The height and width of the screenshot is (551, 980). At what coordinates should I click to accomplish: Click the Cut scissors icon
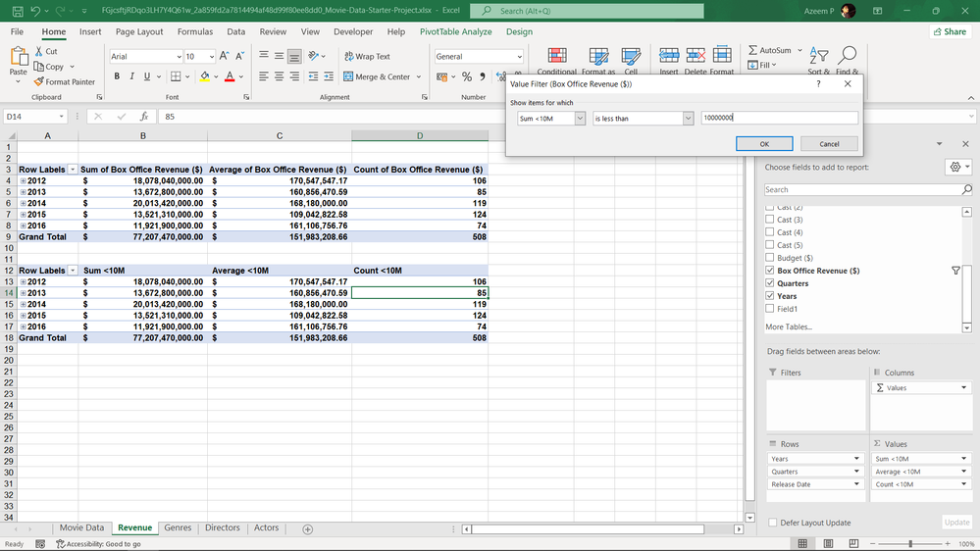(x=39, y=51)
